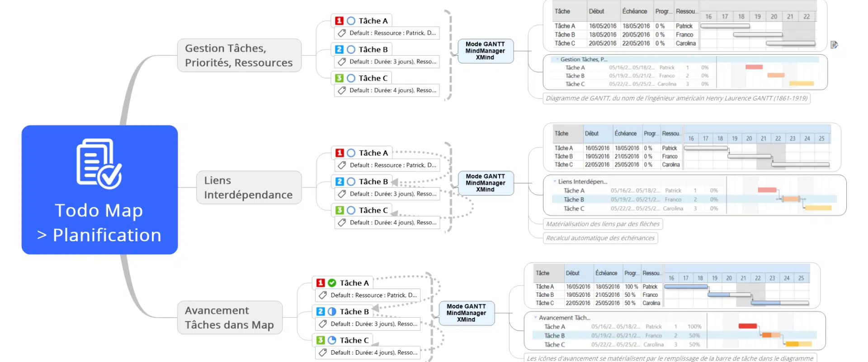This screenshot has width=868, height=362.
Task: Collapse the 'Liens Interdépen...' Gantt group
Action: (x=555, y=181)
